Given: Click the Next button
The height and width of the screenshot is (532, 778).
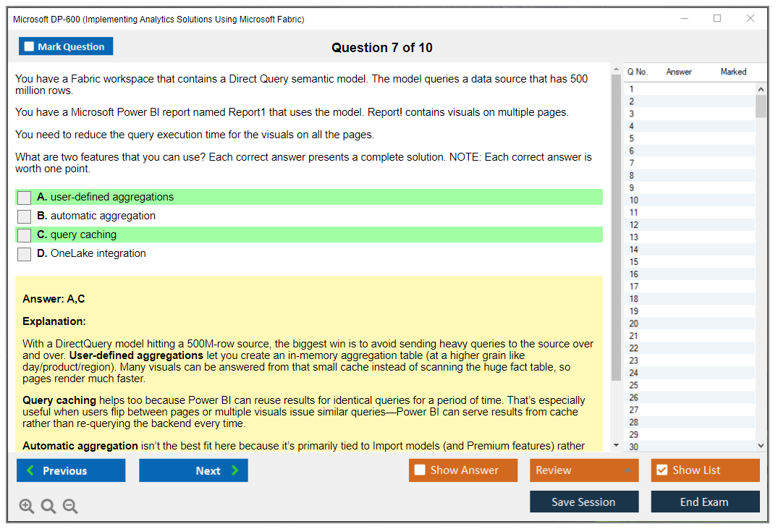Looking at the screenshot, I should pyautogui.click(x=193, y=470).
